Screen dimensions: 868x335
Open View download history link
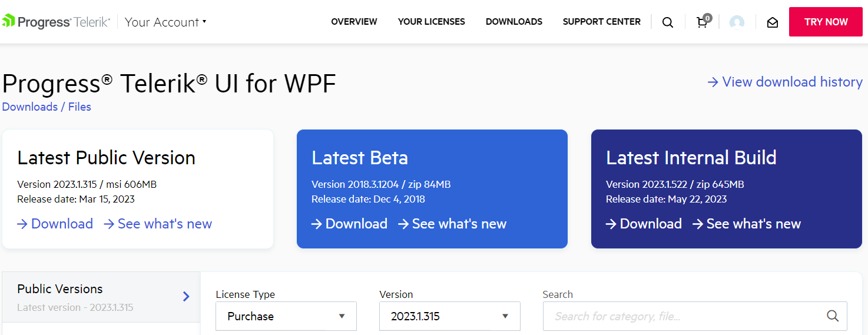click(x=785, y=82)
